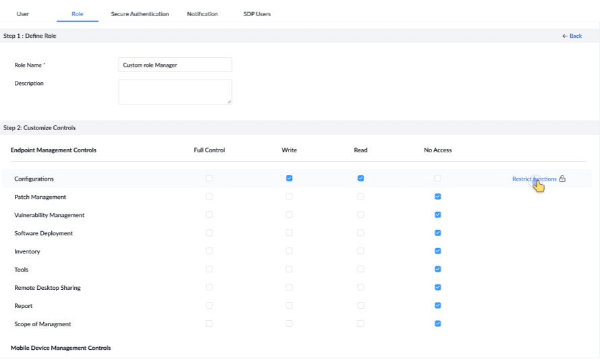Click the lock icon beside Restrict functions
Viewport: 600px width, 364px height.
(562, 179)
